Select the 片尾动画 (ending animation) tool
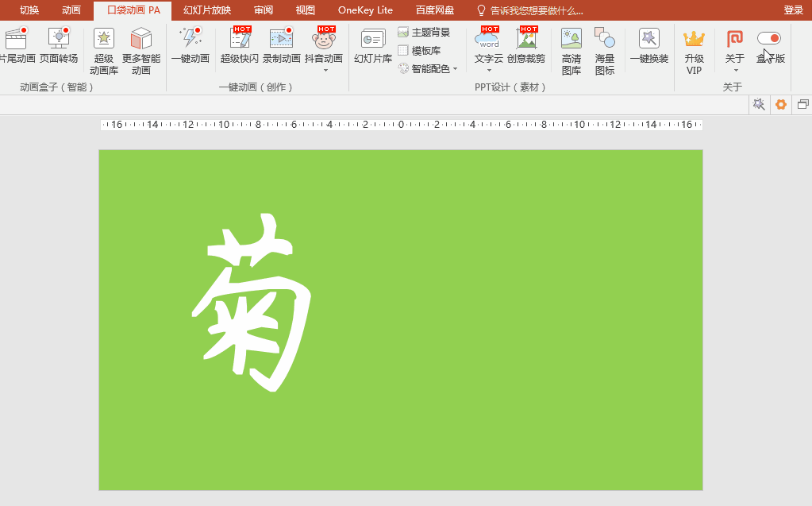 click(x=16, y=49)
